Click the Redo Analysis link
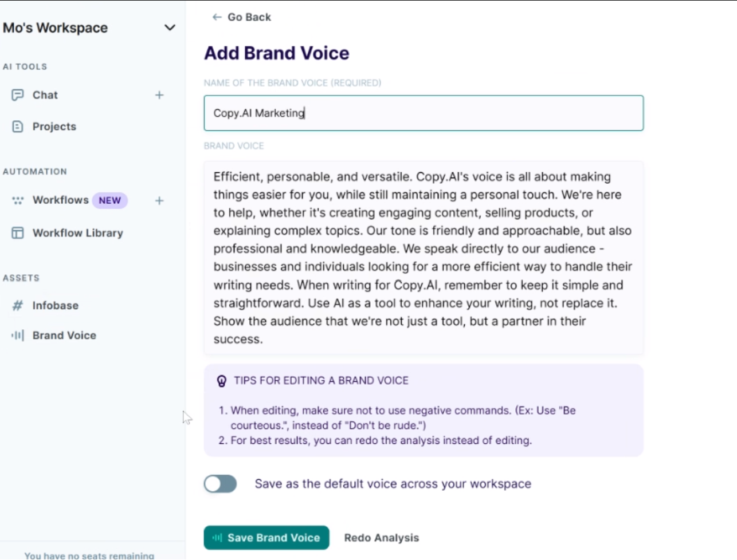737x560 pixels. [382, 538]
